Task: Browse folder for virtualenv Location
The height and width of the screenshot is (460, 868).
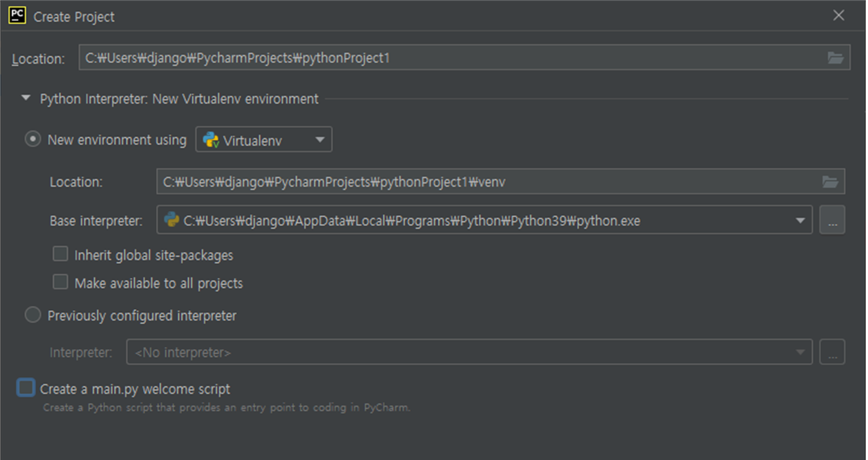Action: (x=830, y=182)
